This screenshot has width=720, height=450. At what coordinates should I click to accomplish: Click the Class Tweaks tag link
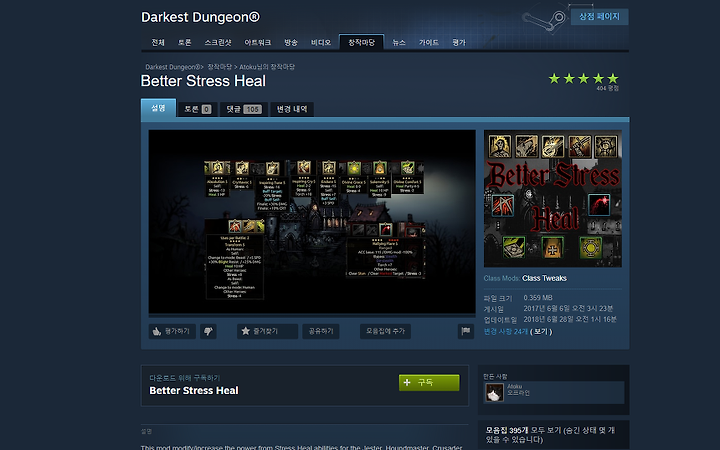tap(544, 278)
